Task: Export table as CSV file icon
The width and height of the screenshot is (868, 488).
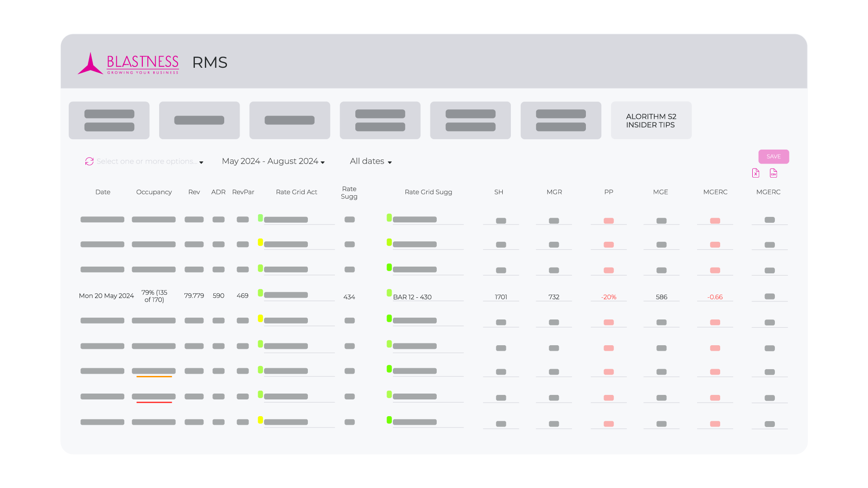Action: (774, 173)
